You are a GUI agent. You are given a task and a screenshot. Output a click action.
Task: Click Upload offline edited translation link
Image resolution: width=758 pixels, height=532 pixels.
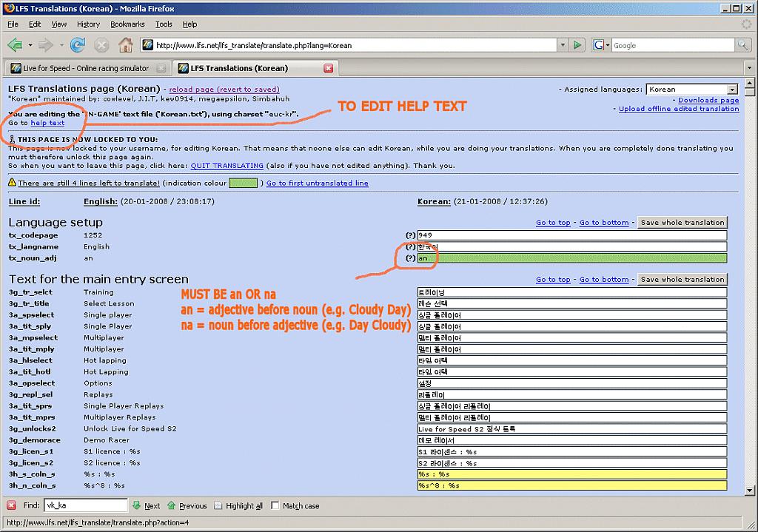pyautogui.click(x=679, y=109)
